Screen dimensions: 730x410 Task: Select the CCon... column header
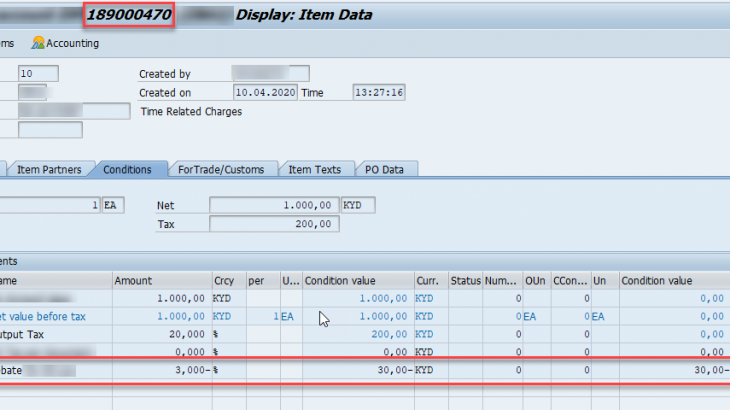pyautogui.click(x=571, y=281)
